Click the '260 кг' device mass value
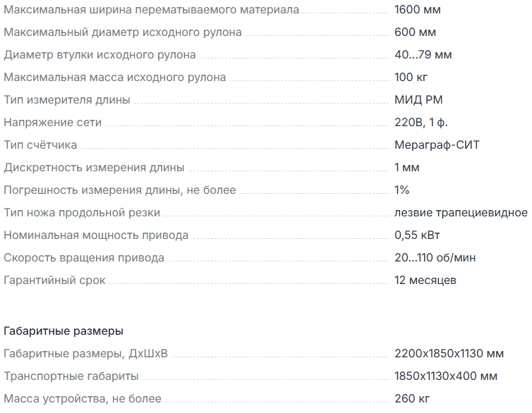 [412, 399]
